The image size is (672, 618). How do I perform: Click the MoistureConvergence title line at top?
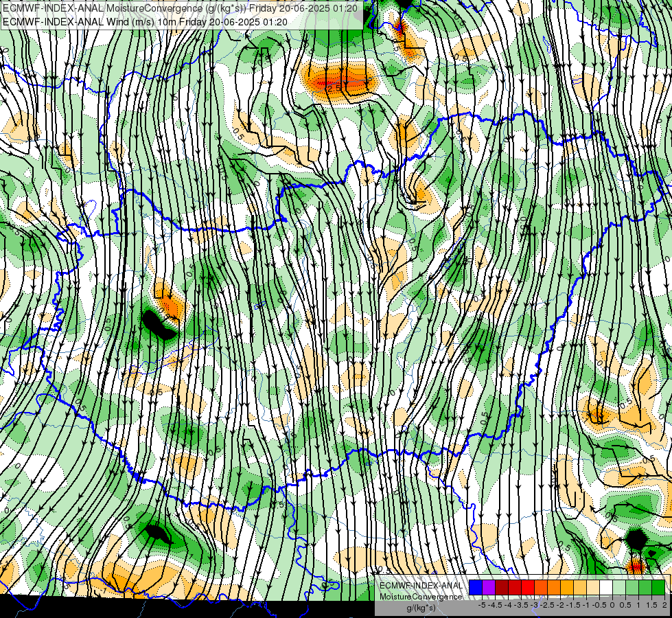click(180, 8)
